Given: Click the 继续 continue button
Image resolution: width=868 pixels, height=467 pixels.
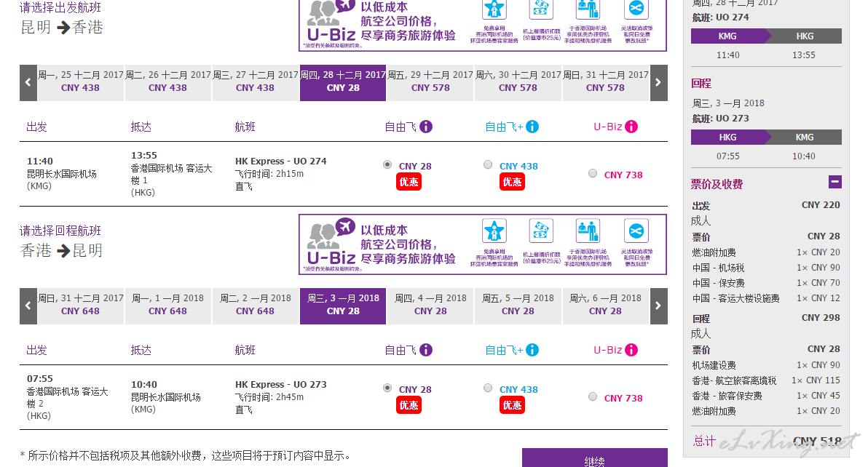Looking at the screenshot, I should click(594, 458).
